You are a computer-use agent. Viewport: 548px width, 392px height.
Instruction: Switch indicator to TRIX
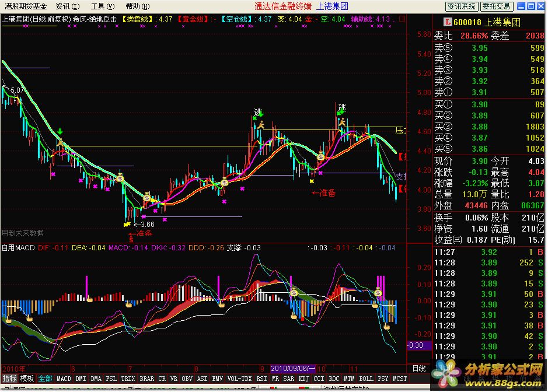[x=128, y=379]
